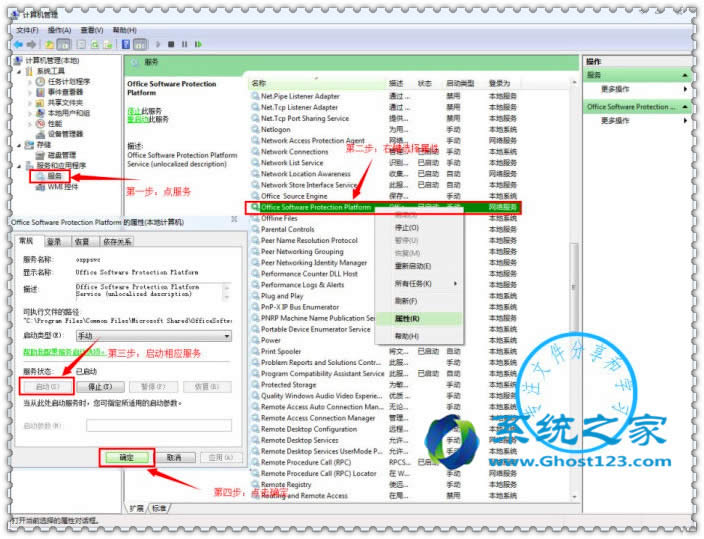Click the Stop service square toolbar icon
704x539 pixels.
(171, 44)
